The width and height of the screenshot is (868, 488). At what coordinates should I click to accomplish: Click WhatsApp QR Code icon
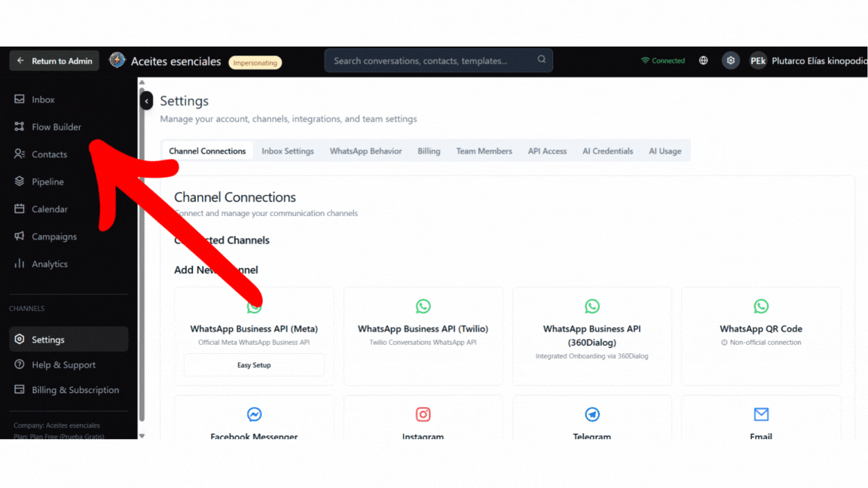coord(761,307)
